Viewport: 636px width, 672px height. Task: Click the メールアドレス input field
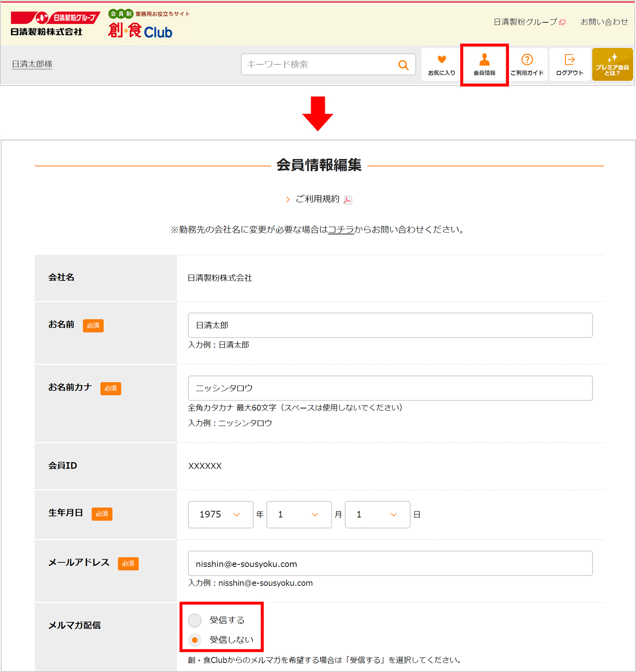coord(390,564)
